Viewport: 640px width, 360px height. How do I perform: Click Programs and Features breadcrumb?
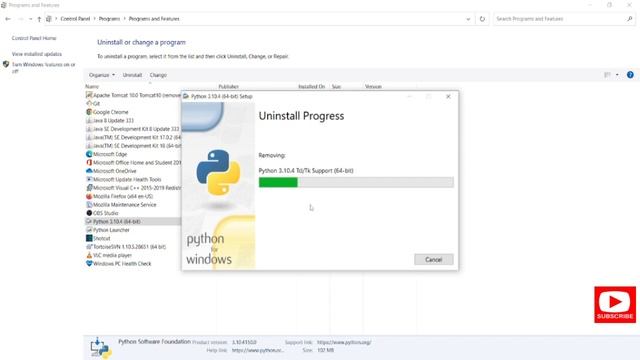[x=154, y=19]
